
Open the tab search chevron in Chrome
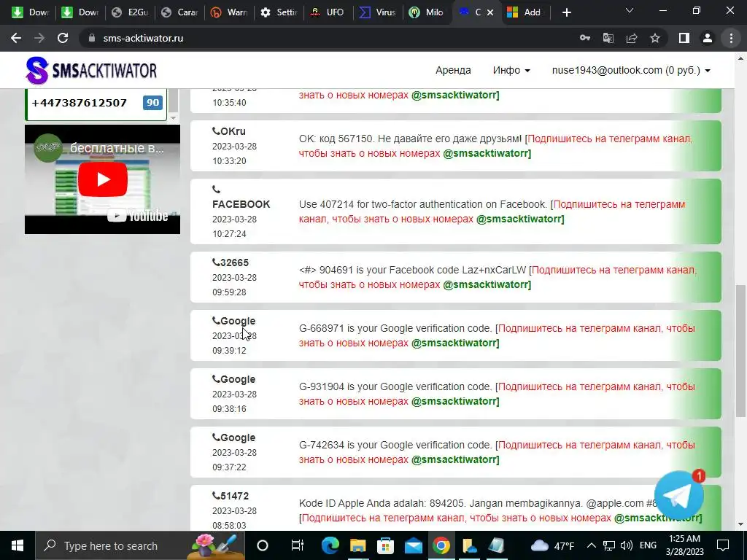pos(630,10)
